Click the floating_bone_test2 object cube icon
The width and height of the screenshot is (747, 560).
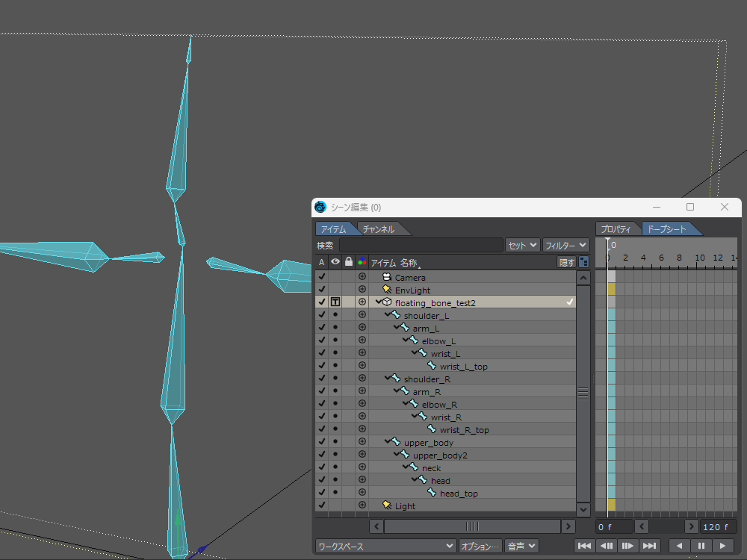[387, 302]
